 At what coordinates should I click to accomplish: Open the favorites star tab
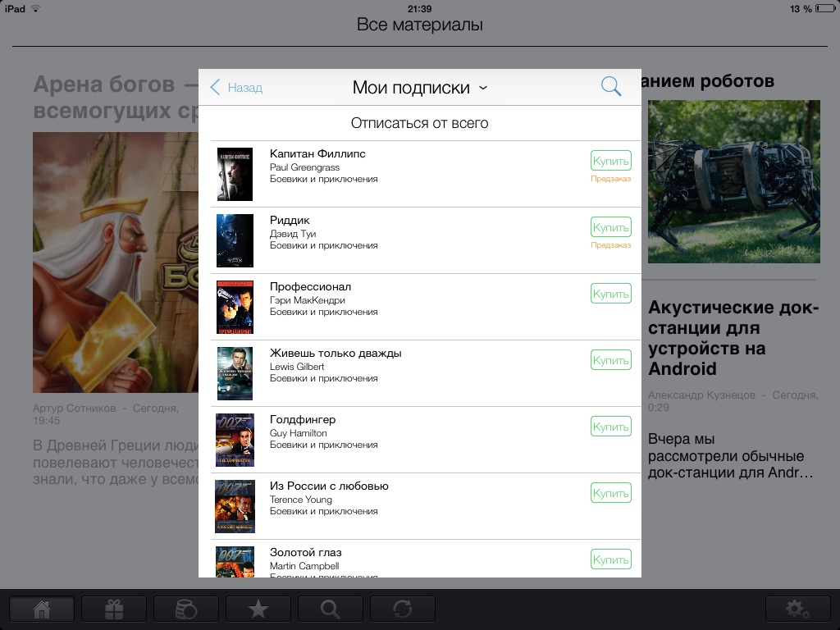click(258, 609)
